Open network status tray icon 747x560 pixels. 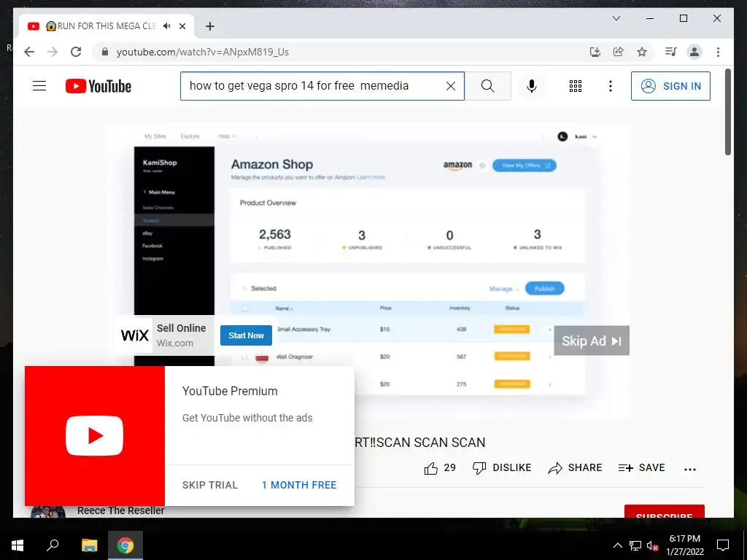635,545
